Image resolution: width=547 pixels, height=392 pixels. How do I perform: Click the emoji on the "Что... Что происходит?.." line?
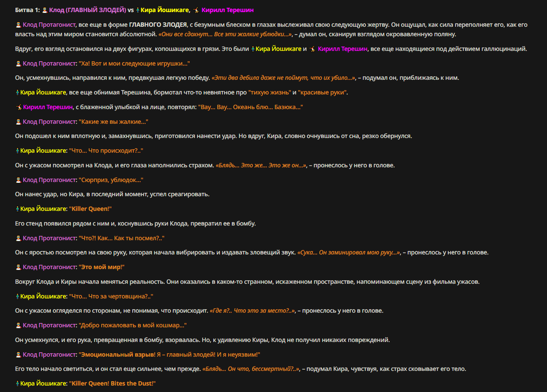coord(18,151)
